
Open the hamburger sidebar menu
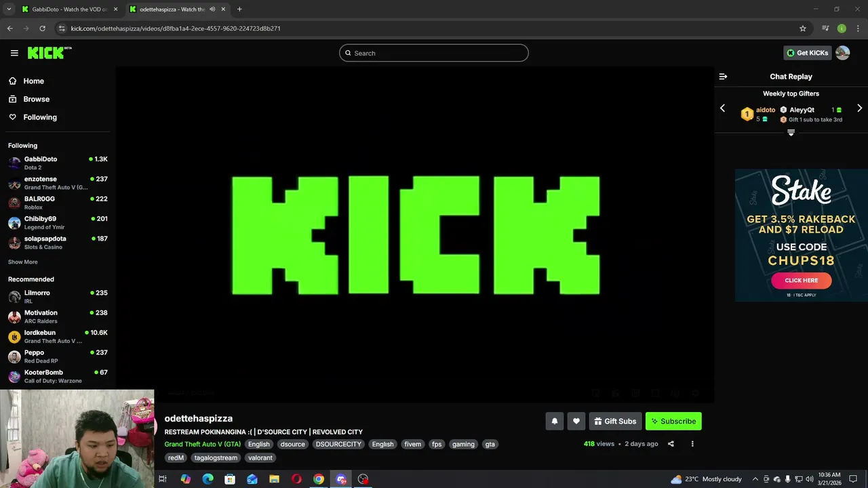tap(14, 53)
